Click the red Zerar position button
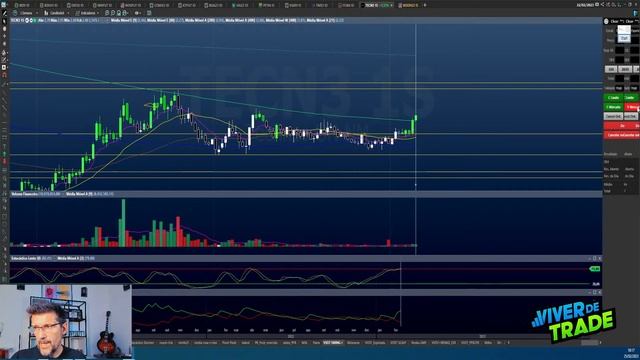 coord(622,126)
